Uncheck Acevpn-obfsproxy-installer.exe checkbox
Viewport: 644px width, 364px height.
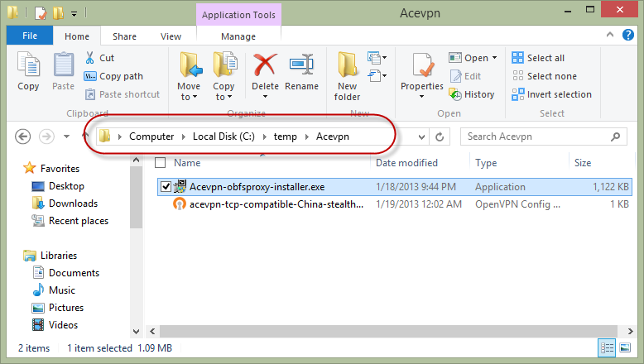[166, 187]
